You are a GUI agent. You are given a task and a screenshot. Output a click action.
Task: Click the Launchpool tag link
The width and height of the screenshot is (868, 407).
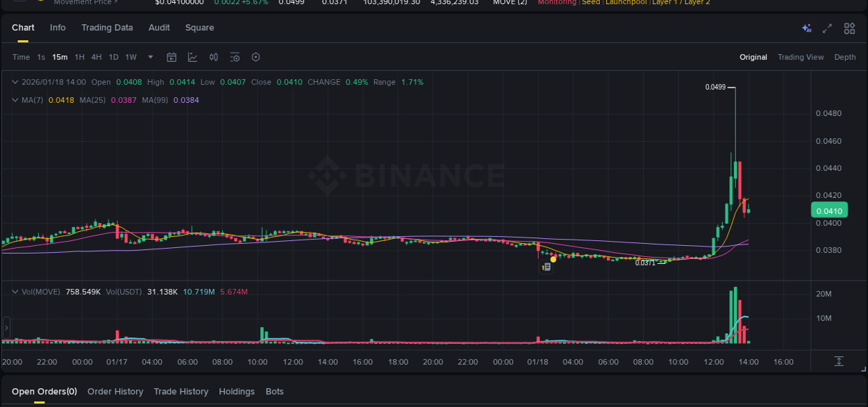pyautogui.click(x=626, y=2)
